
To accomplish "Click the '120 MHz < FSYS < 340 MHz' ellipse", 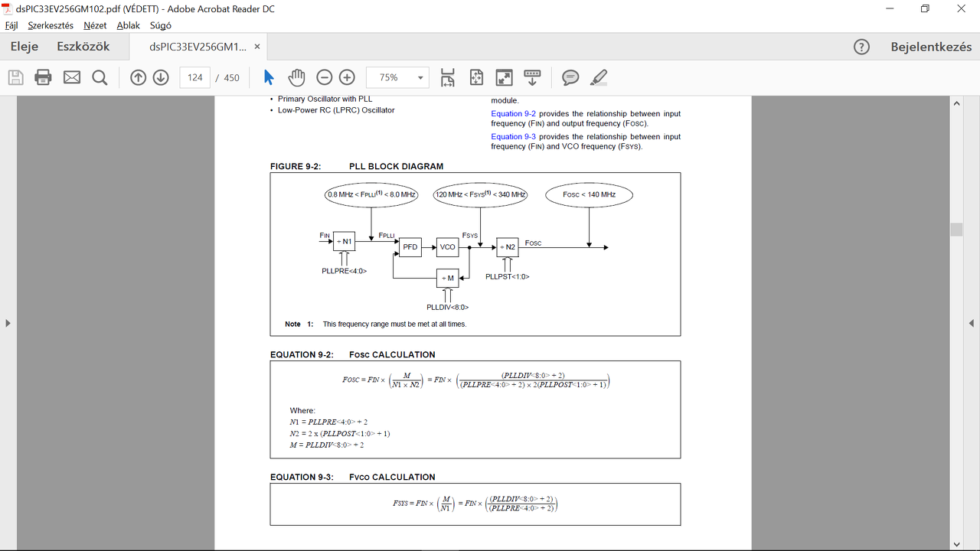I will (481, 194).
